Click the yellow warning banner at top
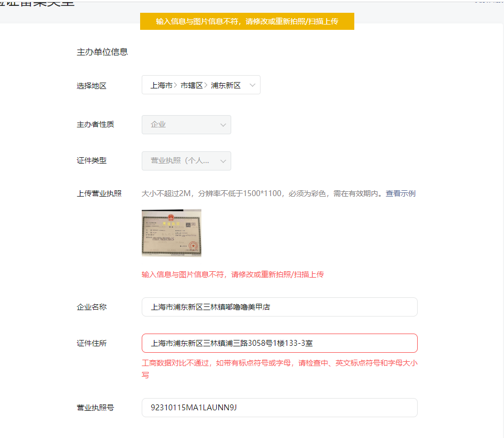The image size is (504, 438). (247, 21)
